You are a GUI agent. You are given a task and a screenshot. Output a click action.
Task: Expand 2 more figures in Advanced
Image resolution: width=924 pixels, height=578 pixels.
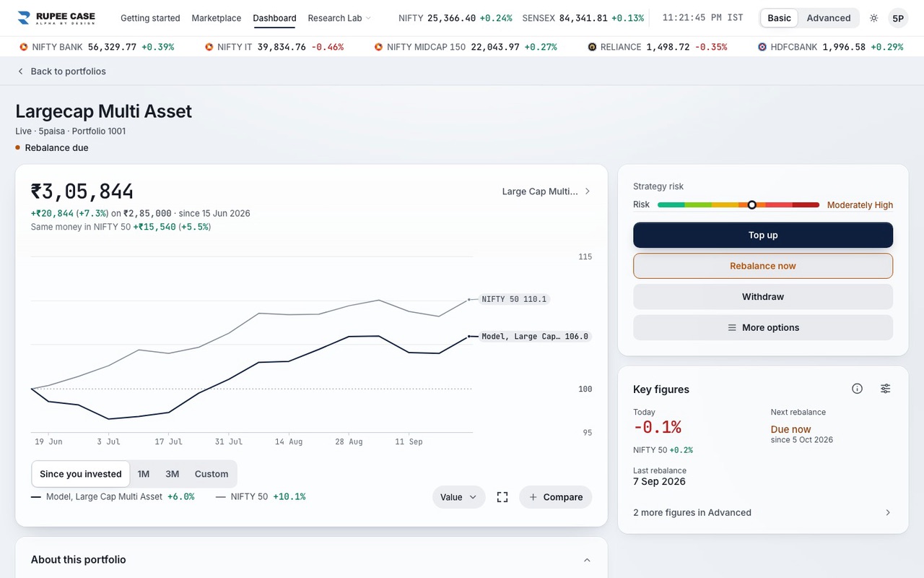[762, 512]
